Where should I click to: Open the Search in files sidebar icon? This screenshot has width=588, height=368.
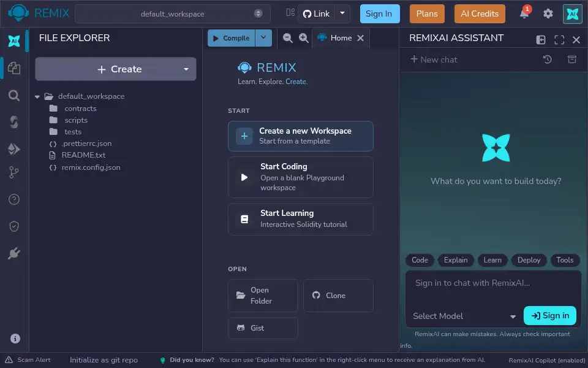coord(14,96)
